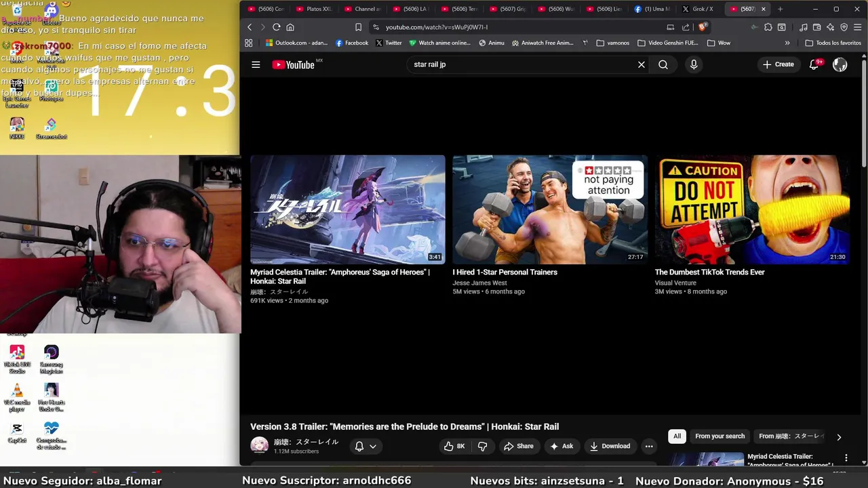The height and width of the screenshot is (488, 868).
Task: Open the browser share page icon
Action: 686,27
